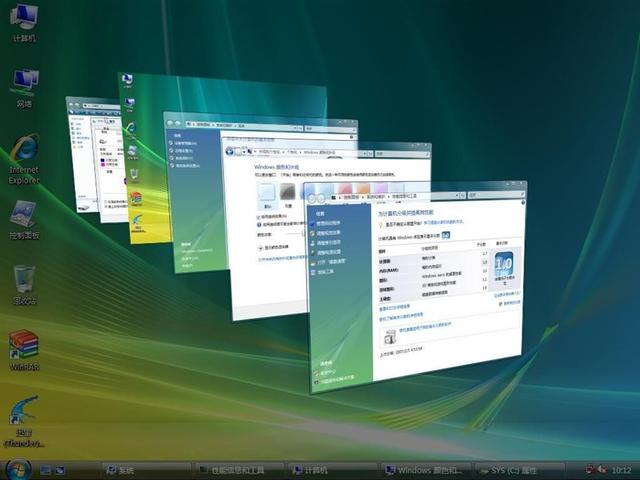Switch to 性能信息和工具 taskbar button
Viewport: 640px width, 480px height.
(237, 469)
